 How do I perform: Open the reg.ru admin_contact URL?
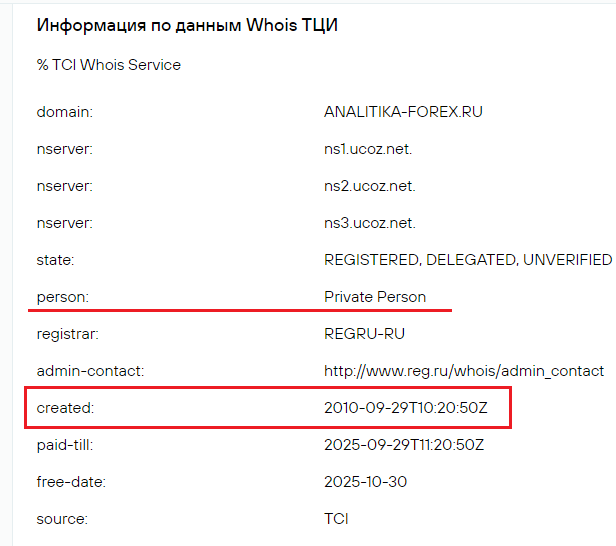pos(463,371)
